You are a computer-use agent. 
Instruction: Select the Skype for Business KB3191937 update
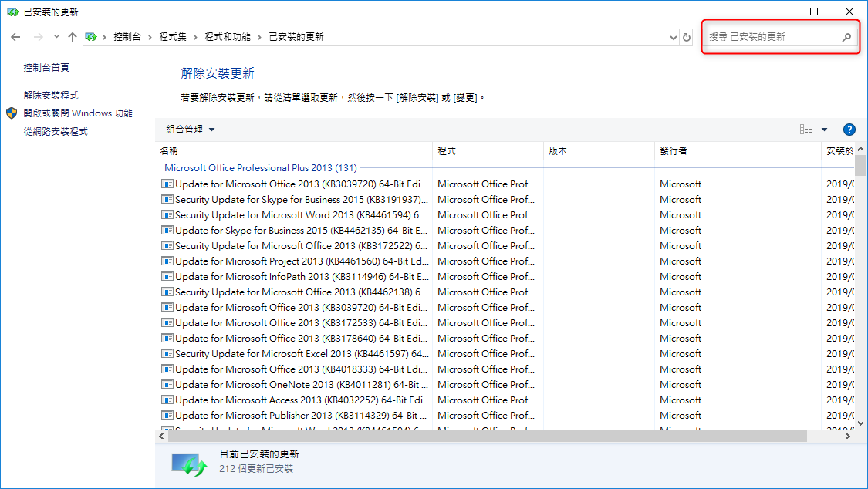[302, 200]
